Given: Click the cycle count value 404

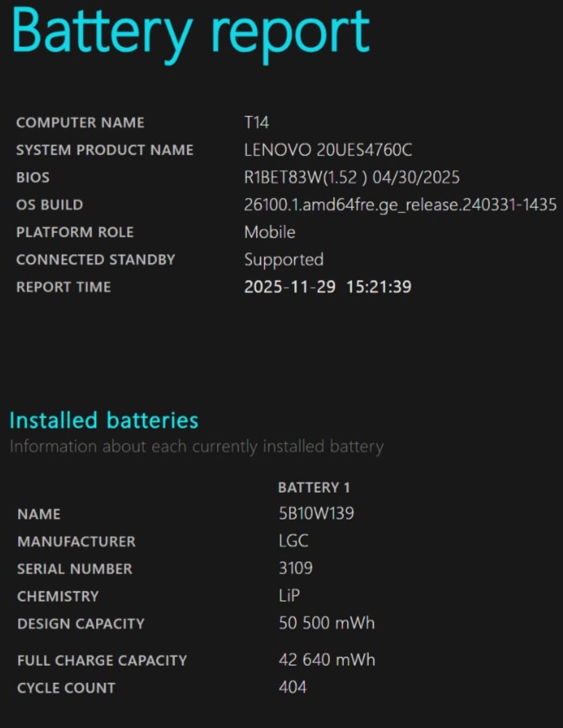Looking at the screenshot, I should (292, 687).
